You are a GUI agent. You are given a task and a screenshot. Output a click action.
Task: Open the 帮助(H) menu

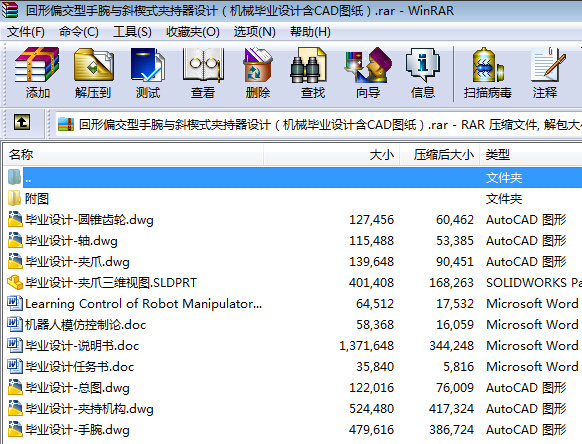coord(310,32)
